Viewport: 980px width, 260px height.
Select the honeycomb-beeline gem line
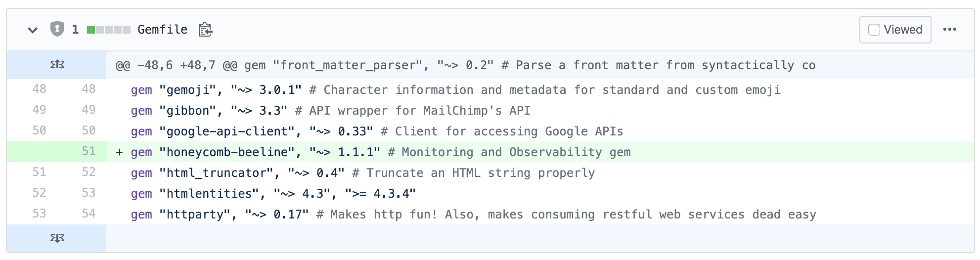(381, 152)
